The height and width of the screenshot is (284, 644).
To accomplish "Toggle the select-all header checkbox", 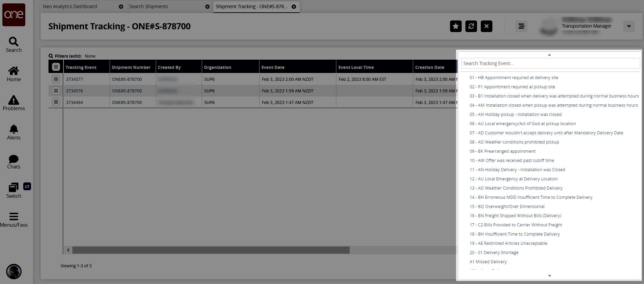I will [56, 67].
